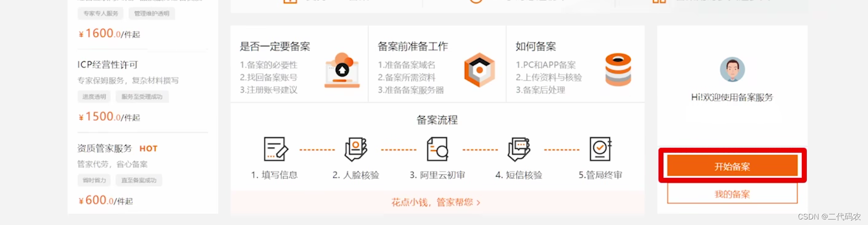Open the 备案前准备工作 heading

coord(413,47)
